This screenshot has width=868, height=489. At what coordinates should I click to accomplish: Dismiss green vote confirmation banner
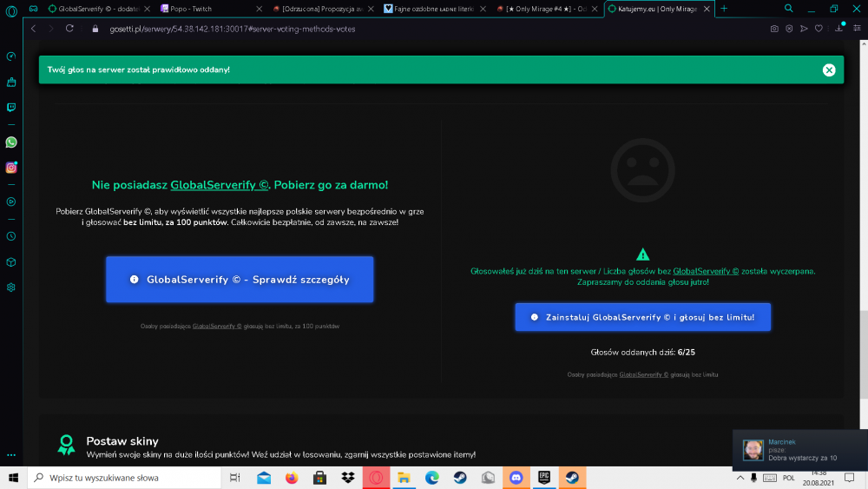coord(829,69)
